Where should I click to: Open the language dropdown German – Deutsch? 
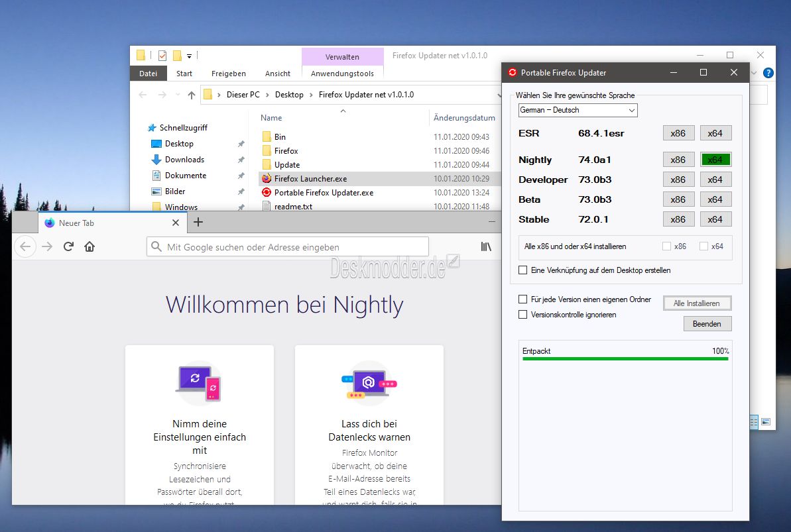[x=578, y=110]
